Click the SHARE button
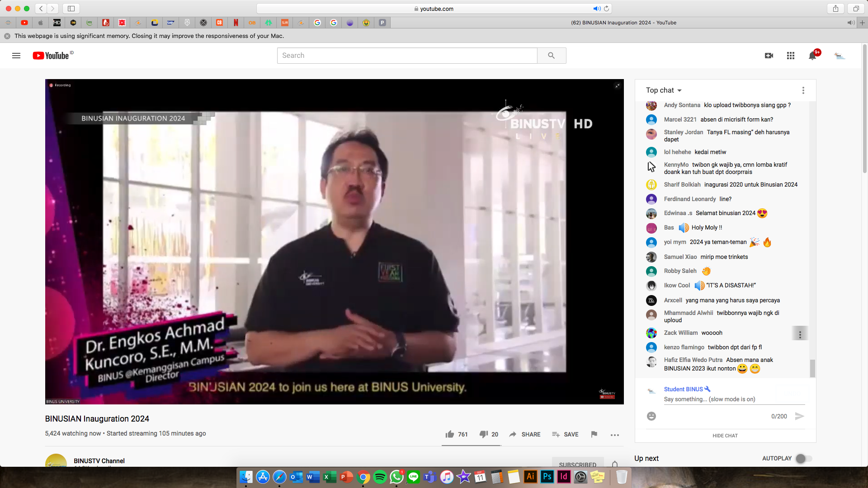 coord(525,434)
